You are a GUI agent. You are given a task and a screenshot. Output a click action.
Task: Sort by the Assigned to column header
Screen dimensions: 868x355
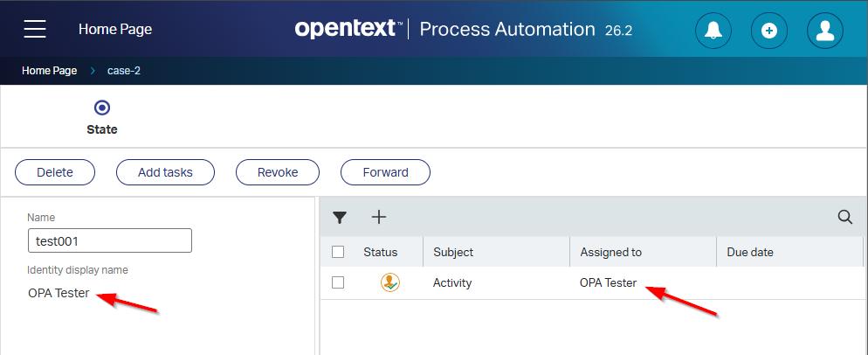pos(610,252)
